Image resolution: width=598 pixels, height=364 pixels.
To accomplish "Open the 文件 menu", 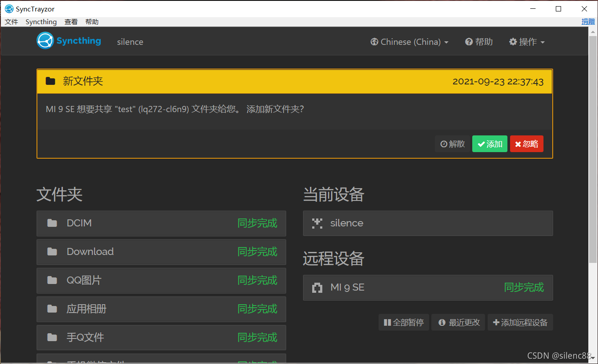I will pos(11,22).
